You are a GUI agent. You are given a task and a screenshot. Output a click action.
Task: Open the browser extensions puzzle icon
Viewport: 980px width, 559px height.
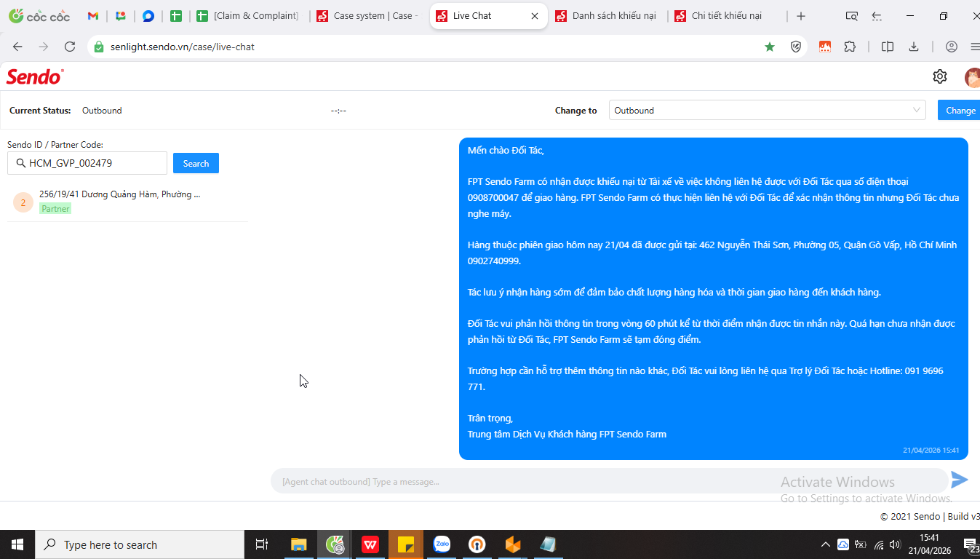850,47
